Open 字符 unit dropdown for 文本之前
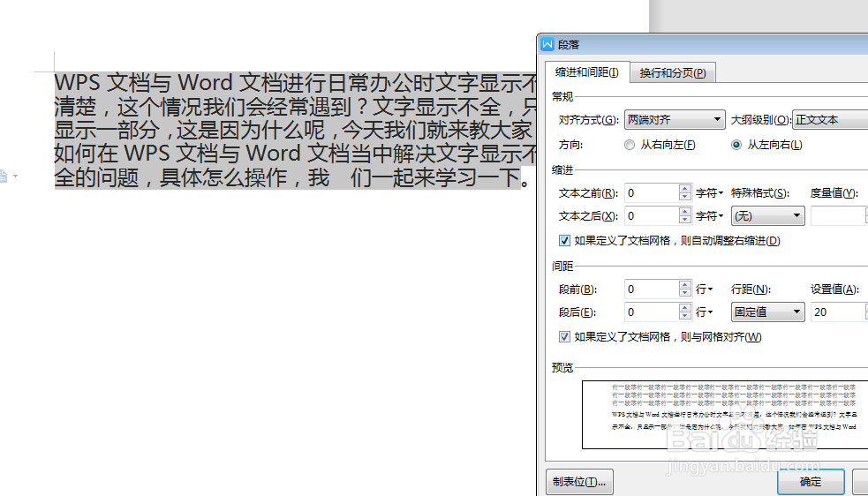 click(710, 193)
